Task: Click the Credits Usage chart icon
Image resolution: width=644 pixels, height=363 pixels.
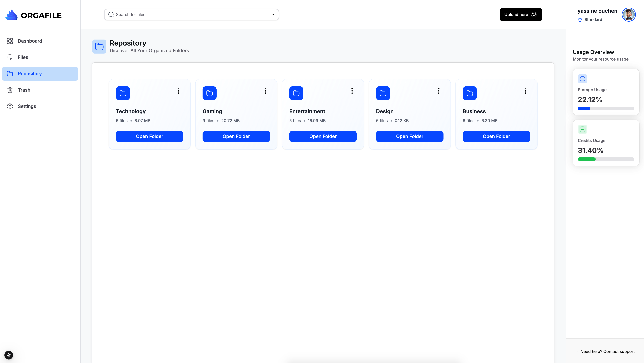Action: [x=582, y=129]
